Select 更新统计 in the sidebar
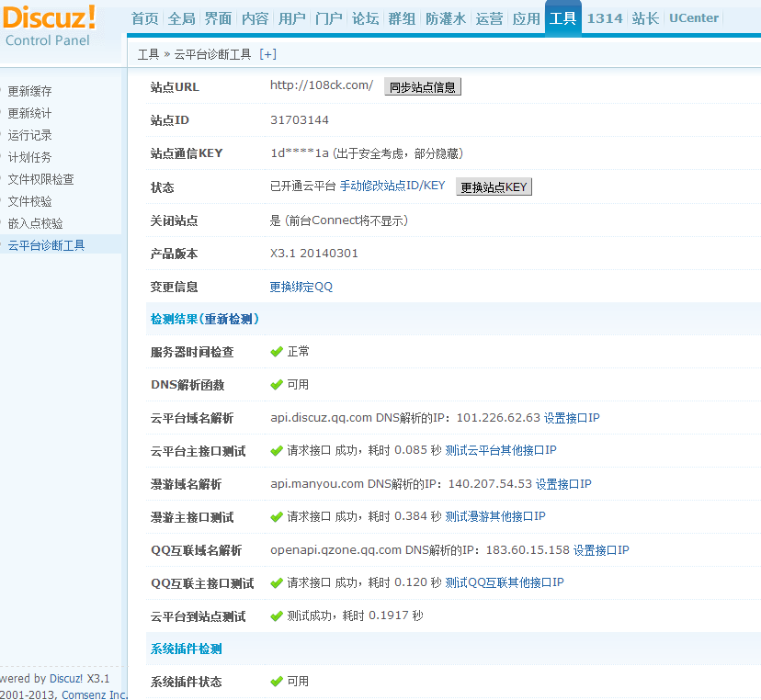Viewport: 761px width, 700px height. [29, 113]
